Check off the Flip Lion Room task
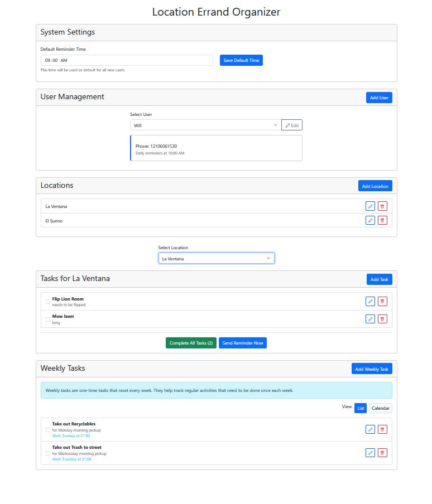This screenshot has height=504, width=432. click(x=47, y=301)
